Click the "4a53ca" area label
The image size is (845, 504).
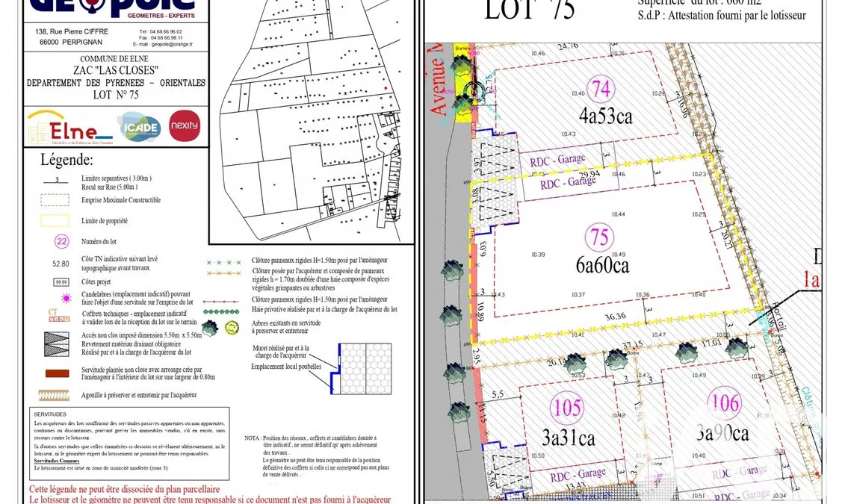pyautogui.click(x=606, y=115)
